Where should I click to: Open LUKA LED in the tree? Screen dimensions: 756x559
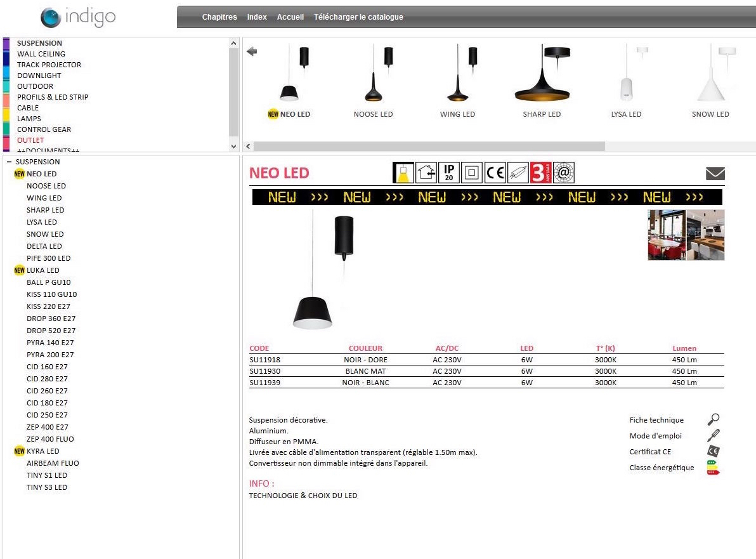(x=43, y=270)
